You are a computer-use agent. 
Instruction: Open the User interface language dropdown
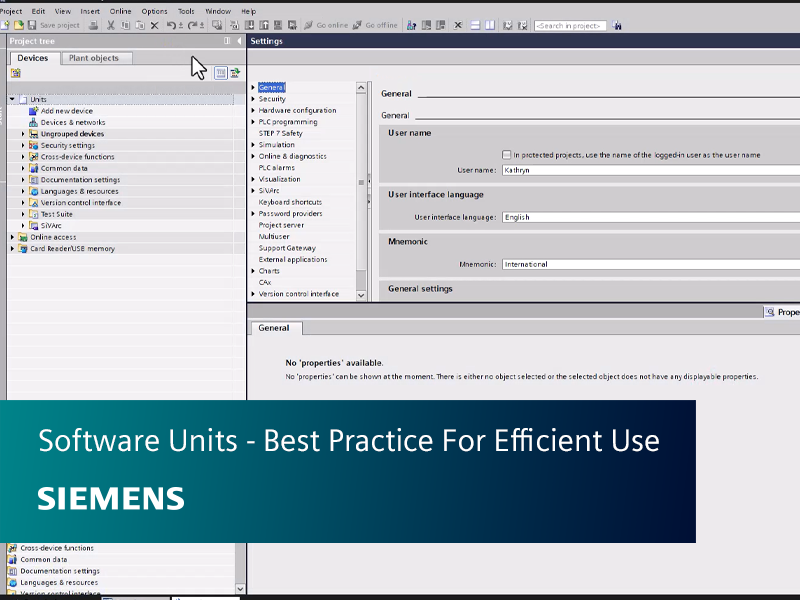coord(560,217)
